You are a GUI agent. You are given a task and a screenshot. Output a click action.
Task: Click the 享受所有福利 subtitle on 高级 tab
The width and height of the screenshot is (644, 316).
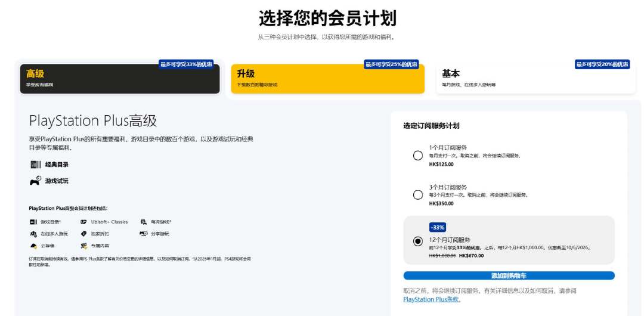39,85
